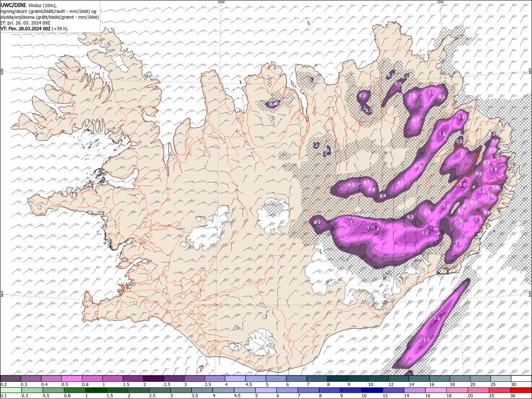Click the top legend swatch between 0.2 and 0.3
The height and width of the screenshot is (399, 532).
pos(10,379)
